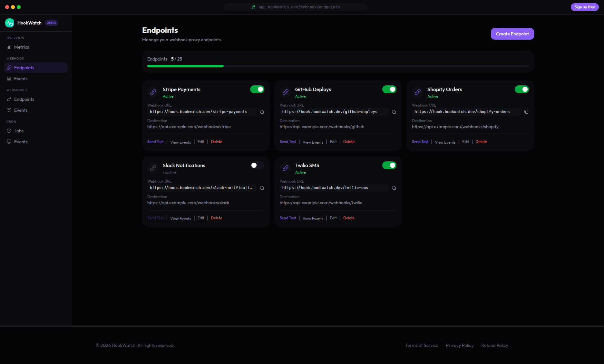Click the endpoints usage progress bar
The height and width of the screenshot is (364, 604).
tap(338, 66)
